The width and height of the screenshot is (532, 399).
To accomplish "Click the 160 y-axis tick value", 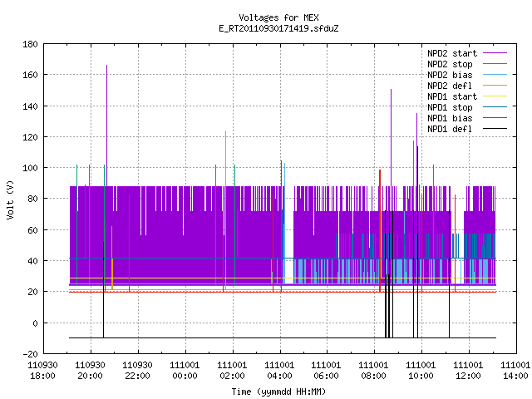I will point(30,75).
